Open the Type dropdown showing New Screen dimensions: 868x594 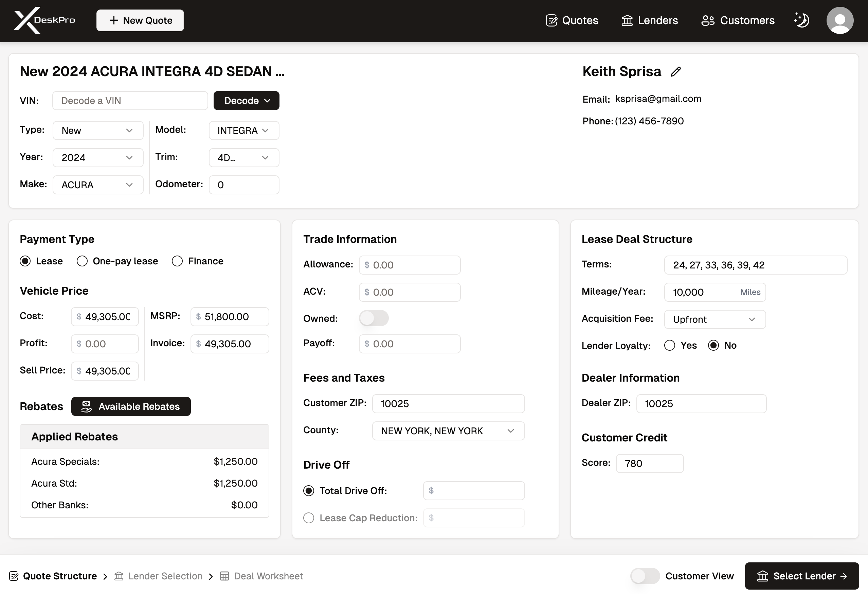click(x=98, y=130)
